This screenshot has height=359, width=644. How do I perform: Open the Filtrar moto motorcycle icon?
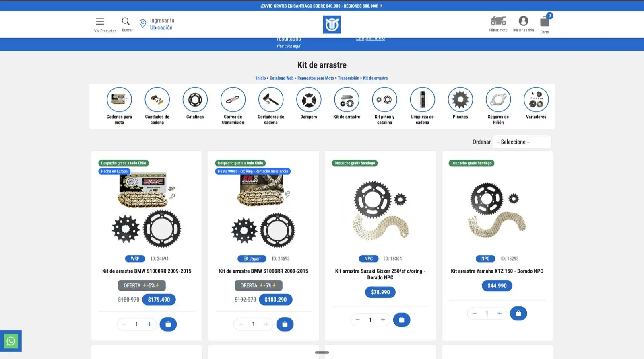point(498,21)
